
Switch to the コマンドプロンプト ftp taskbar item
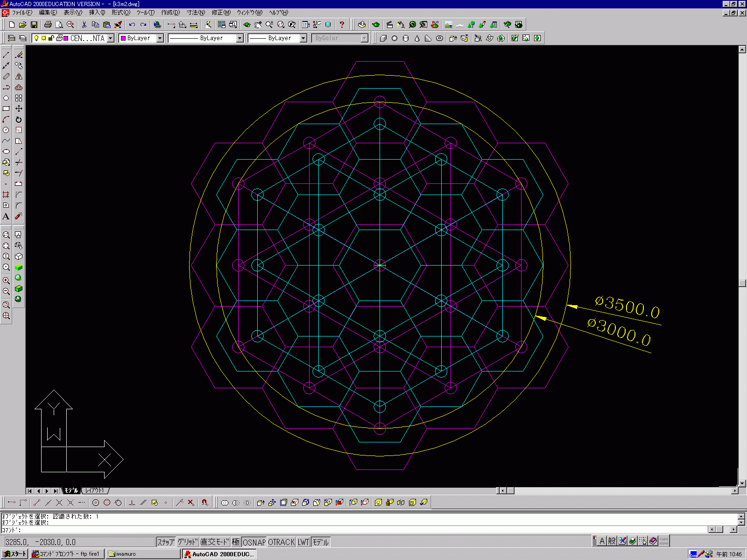pyautogui.click(x=67, y=554)
